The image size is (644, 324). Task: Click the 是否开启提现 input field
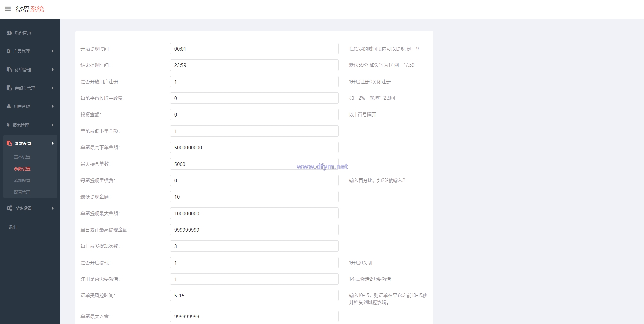tap(254, 263)
